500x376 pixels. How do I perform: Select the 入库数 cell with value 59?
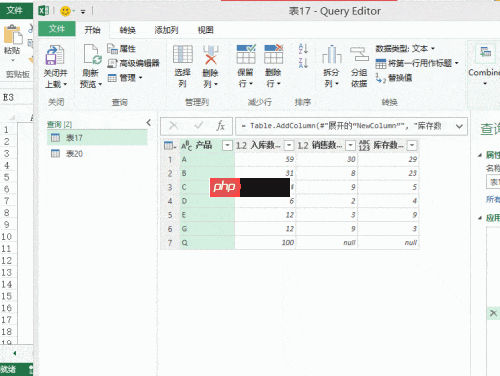click(x=265, y=159)
